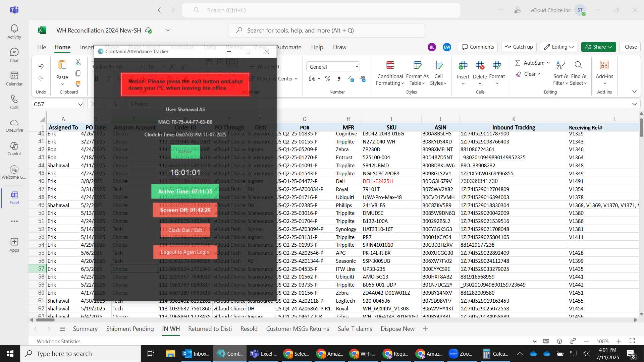The width and height of the screenshot is (644, 362).
Task: Click Clock Out / Exit button
Action: (x=185, y=230)
